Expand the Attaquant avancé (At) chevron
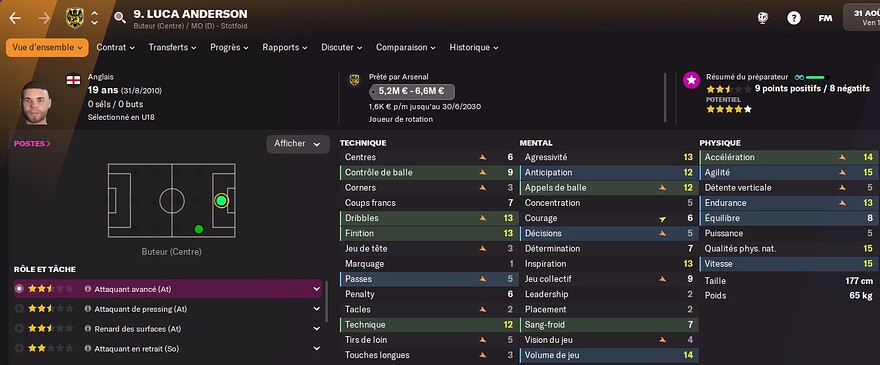The height and width of the screenshot is (365, 880). point(317,289)
